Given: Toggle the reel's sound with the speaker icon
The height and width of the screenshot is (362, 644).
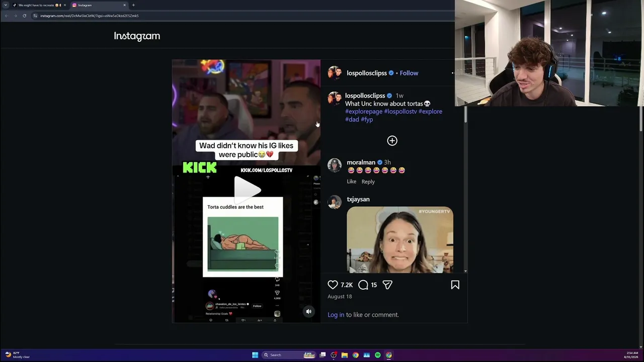Looking at the screenshot, I should click(x=309, y=311).
